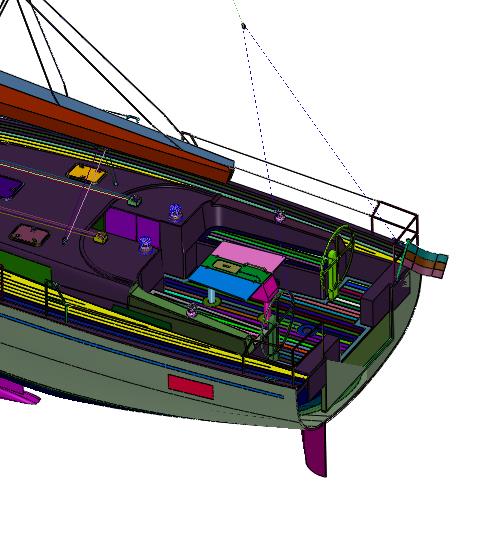This screenshot has height=547, width=501.
Task: Select the backstay junction point at the top
Action: pos(244,26)
